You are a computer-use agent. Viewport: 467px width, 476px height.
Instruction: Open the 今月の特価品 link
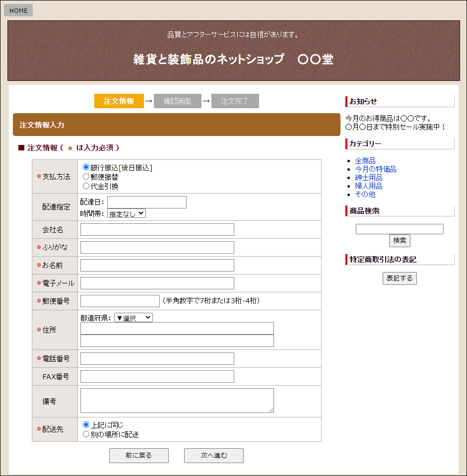375,169
